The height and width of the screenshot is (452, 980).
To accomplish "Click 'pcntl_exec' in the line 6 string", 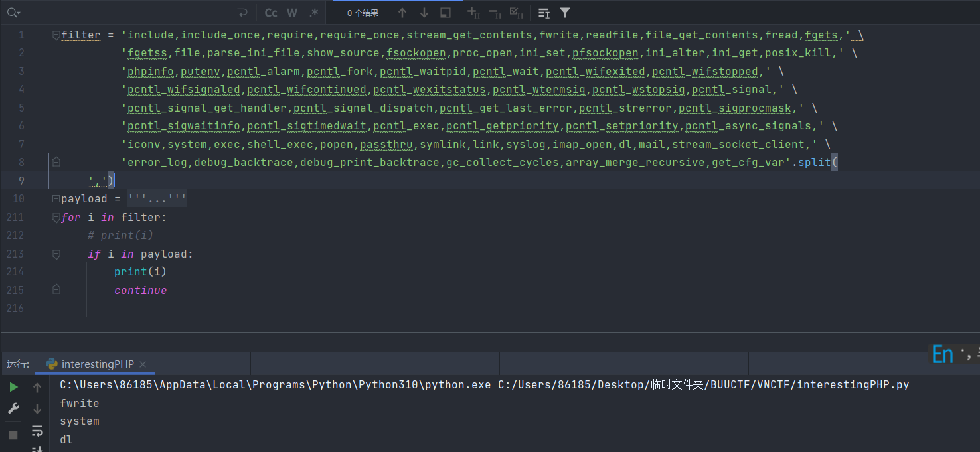I will 406,126.
